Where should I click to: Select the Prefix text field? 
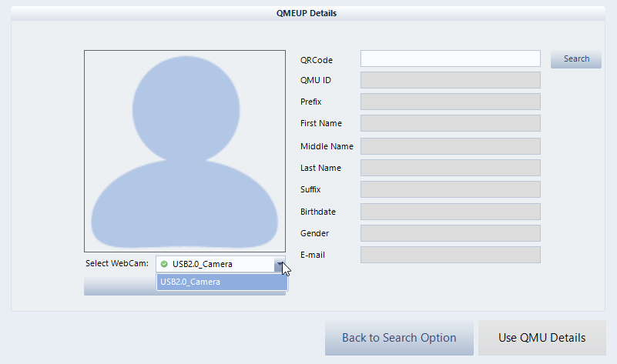[450, 102]
